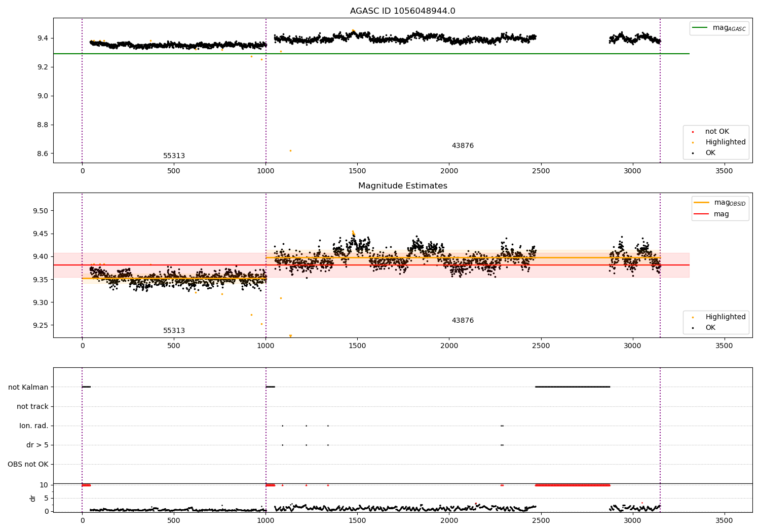Click the 5 tick on the dr axis

46,499
